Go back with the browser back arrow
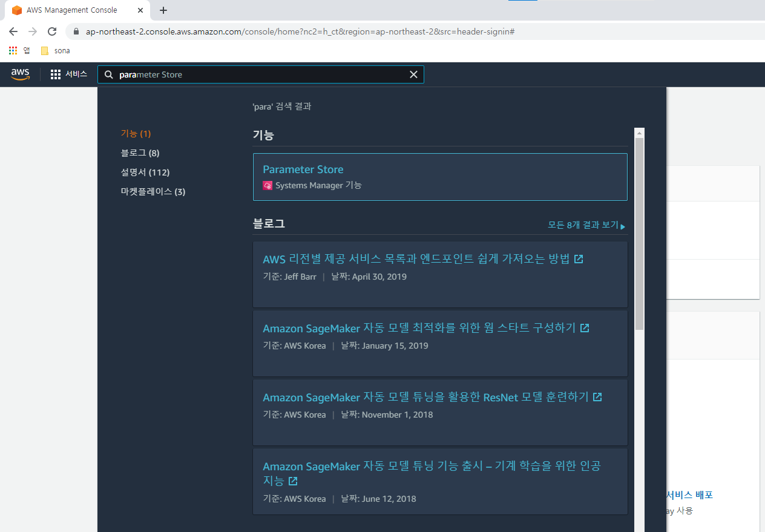This screenshot has height=532, width=765. [13, 31]
